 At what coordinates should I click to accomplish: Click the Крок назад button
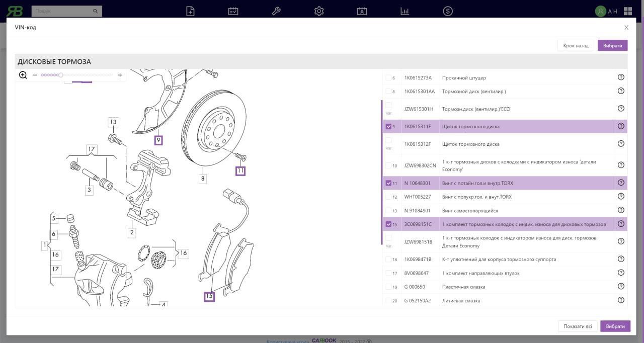(576, 46)
